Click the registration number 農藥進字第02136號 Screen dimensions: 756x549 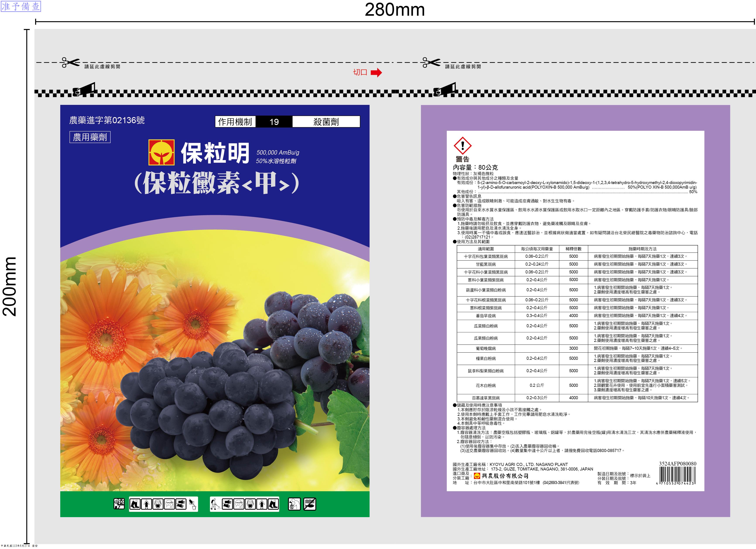(107, 120)
